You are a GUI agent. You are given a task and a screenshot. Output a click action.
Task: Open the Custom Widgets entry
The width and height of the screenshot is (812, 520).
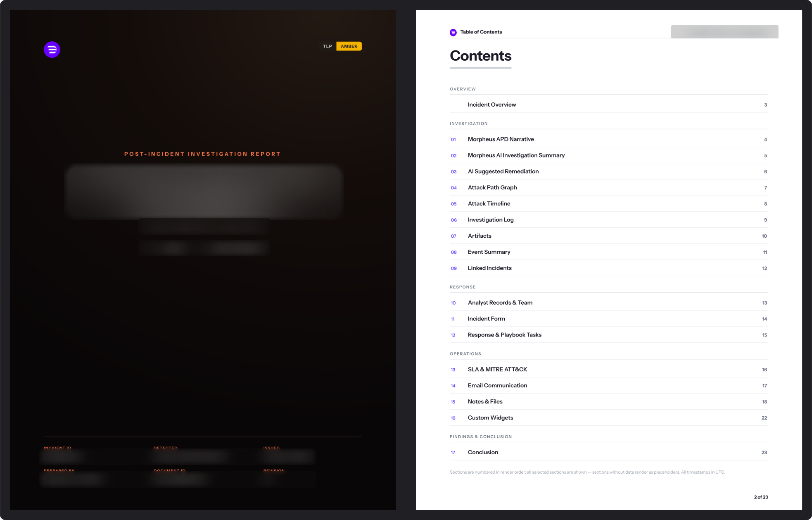(609, 418)
